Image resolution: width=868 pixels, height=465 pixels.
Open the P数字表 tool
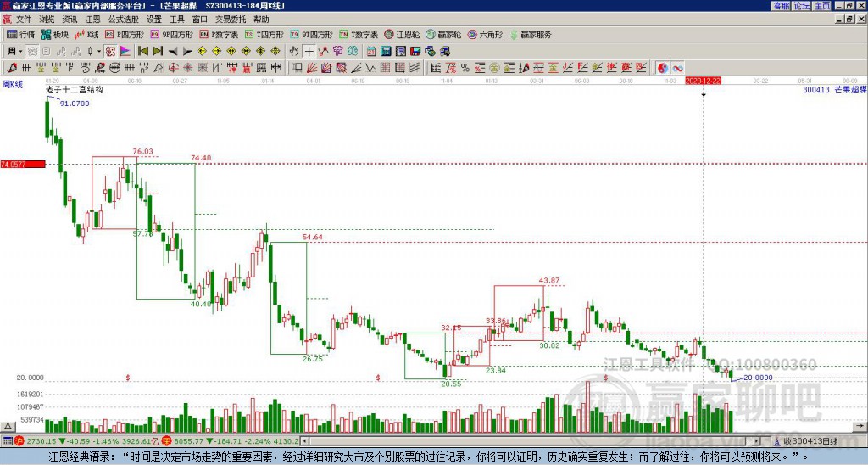click(x=219, y=34)
